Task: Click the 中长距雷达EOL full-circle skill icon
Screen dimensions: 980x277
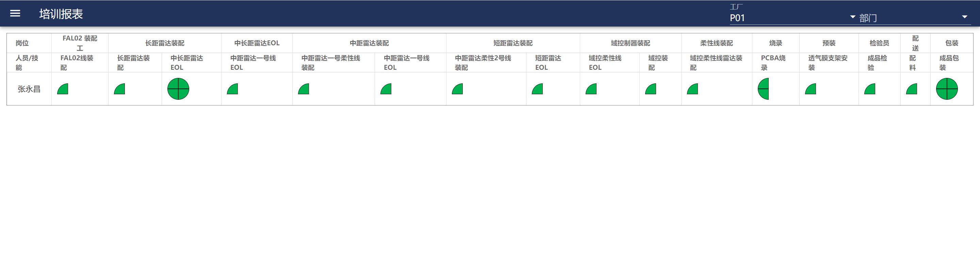Action: pos(178,89)
